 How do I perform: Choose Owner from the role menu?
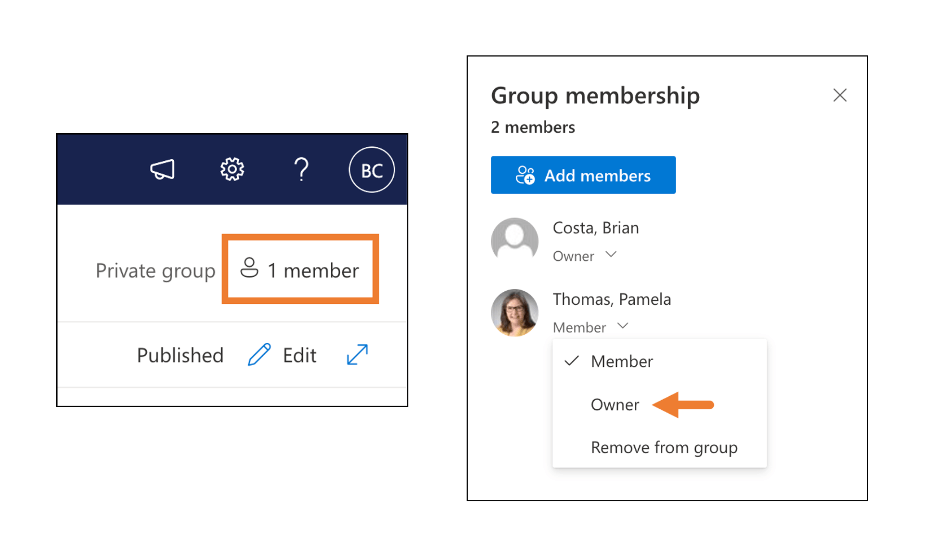(x=615, y=404)
